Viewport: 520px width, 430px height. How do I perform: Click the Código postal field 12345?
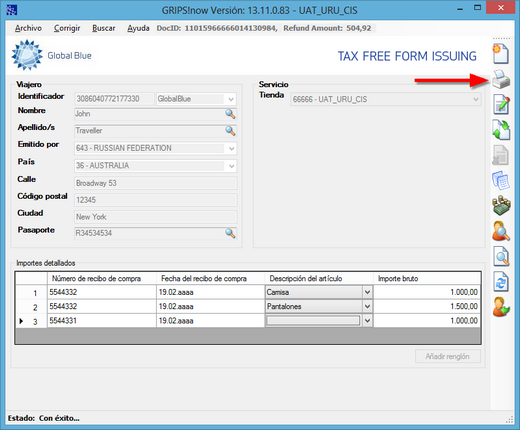(x=156, y=200)
